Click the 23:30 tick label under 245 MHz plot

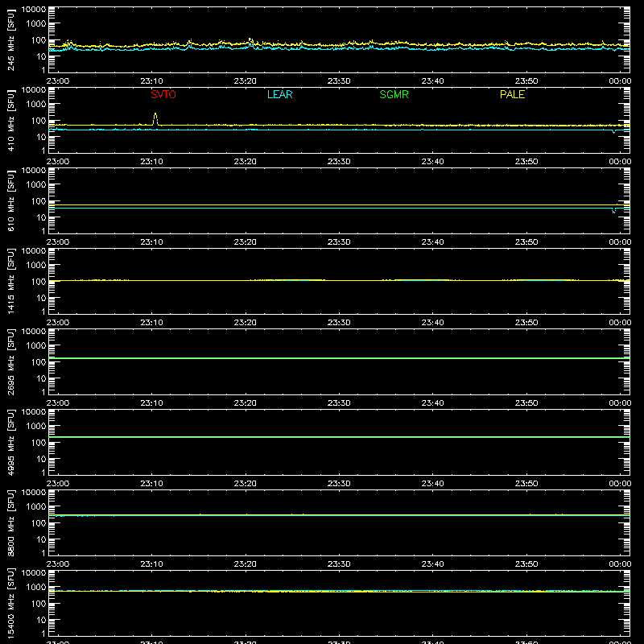coord(339,81)
